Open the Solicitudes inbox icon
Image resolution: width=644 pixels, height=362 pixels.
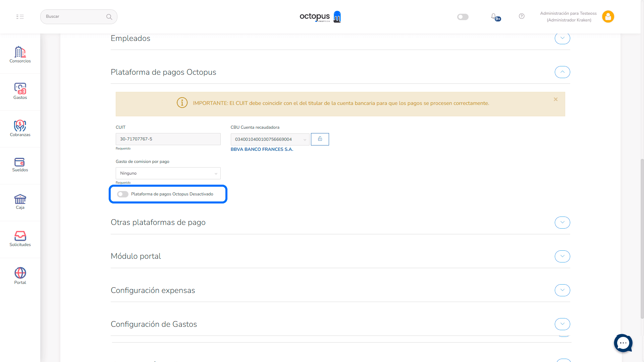(20, 239)
